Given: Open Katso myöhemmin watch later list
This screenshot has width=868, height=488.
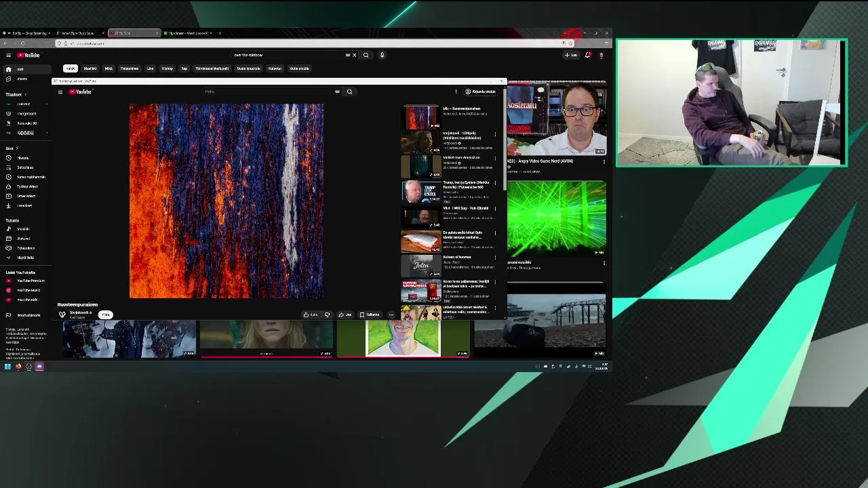Looking at the screenshot, I should pos(27,177).
